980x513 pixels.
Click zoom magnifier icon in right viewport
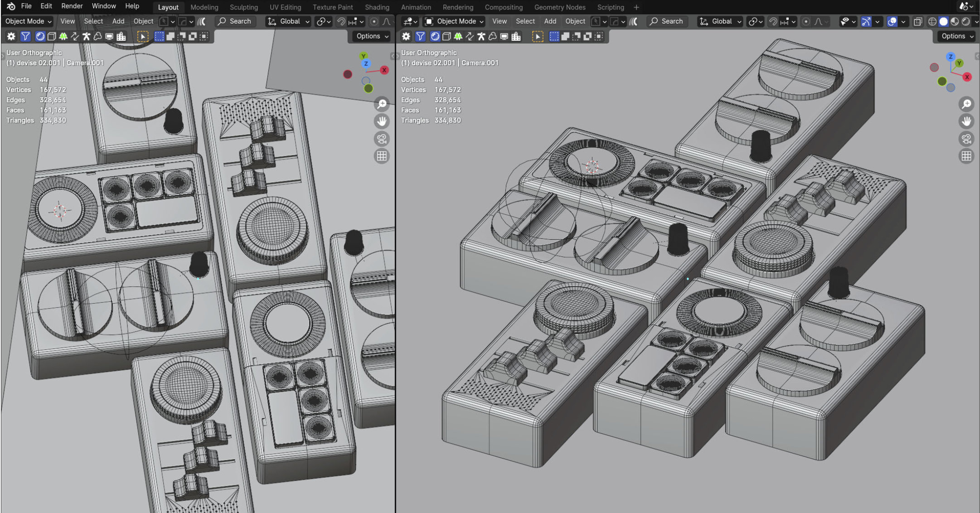pyautogui.click(x=966, y=104)
